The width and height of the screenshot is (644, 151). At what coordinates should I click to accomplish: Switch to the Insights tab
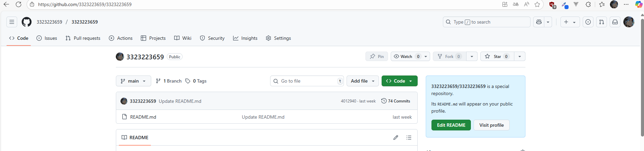(245, 38)
